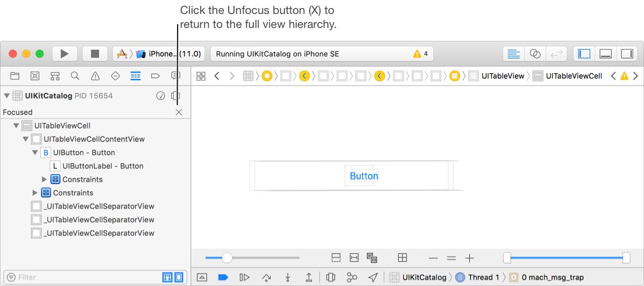Reset zoom with the equals button
644x286 pixels.
451,258
